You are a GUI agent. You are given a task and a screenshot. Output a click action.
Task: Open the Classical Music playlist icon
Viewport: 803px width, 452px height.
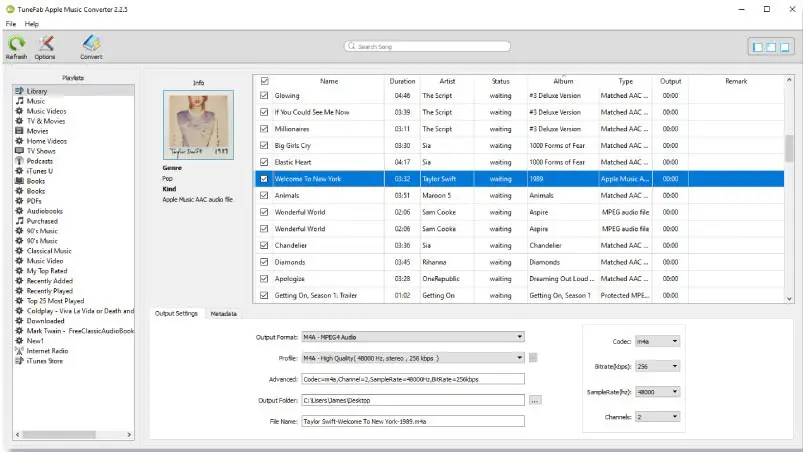(19, 250)
